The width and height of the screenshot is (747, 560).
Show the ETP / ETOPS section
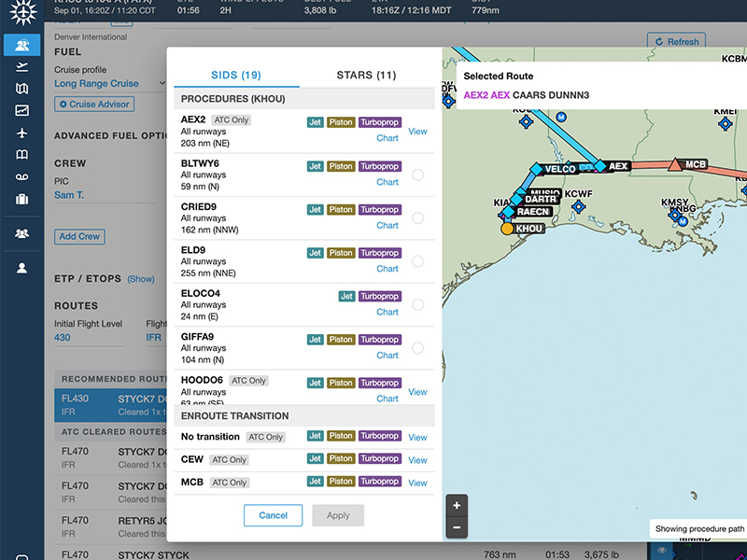[x=141, y=279]
